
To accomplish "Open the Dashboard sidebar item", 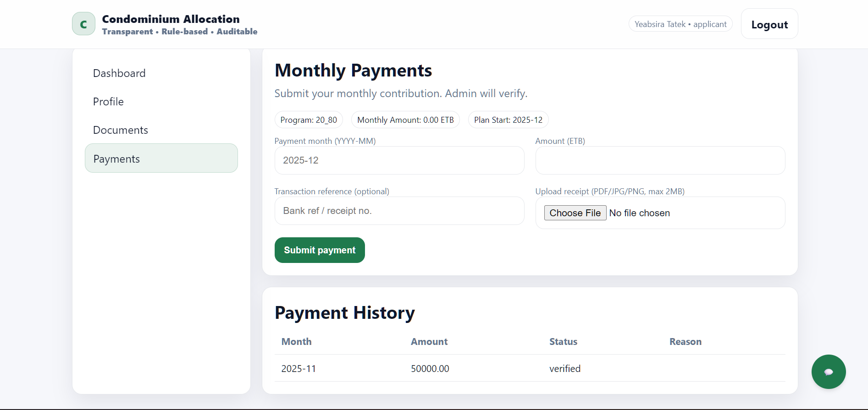I will point(161,73).
